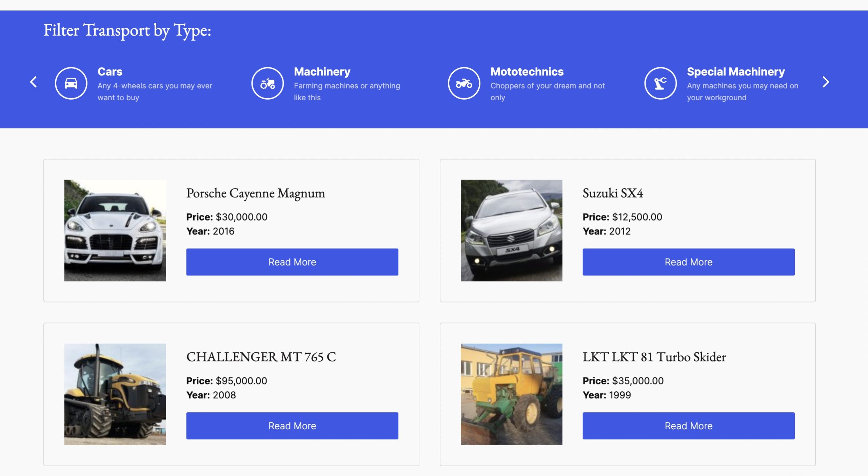Click the Mototechnics motorcycle icon
Screen dimensions: 868x476
click(463, 83)
